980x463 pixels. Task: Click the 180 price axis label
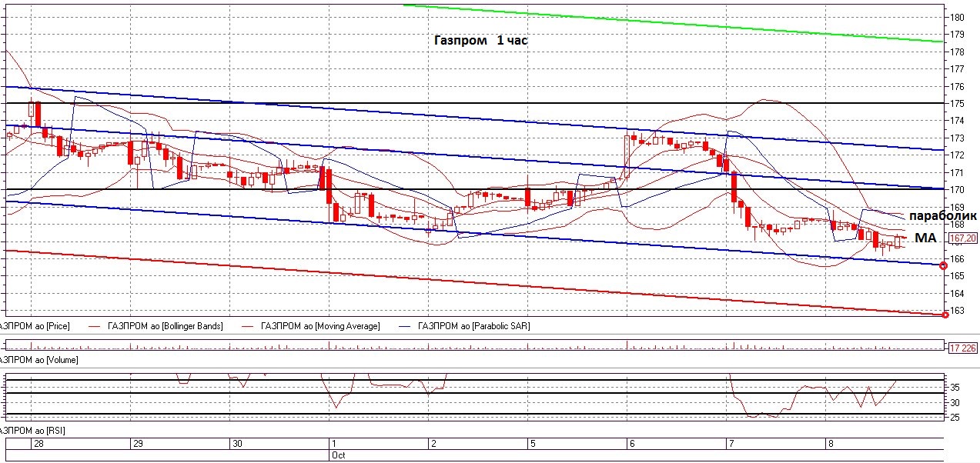[x=957, y=18]
